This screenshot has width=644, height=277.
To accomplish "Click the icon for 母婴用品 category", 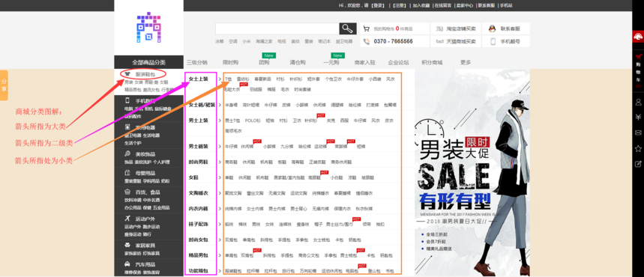I will point(127,173).
